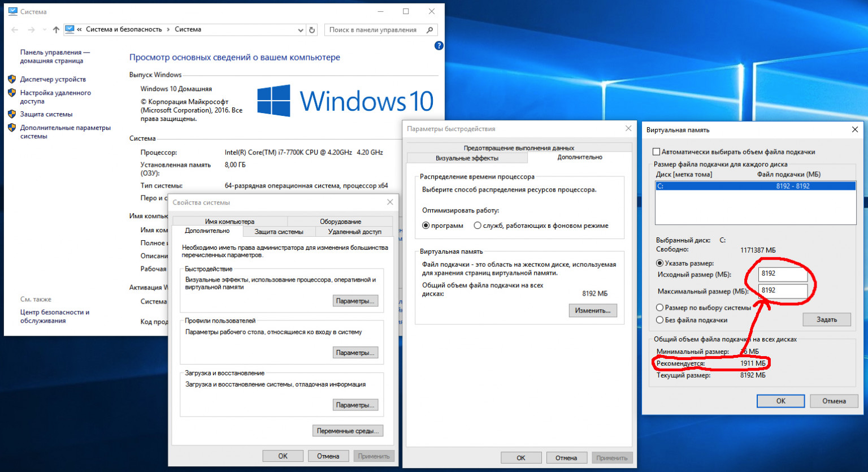Choose служб, работающих в фоновом режиме
Screen dimensions: 868x472
tap(478, 226)
